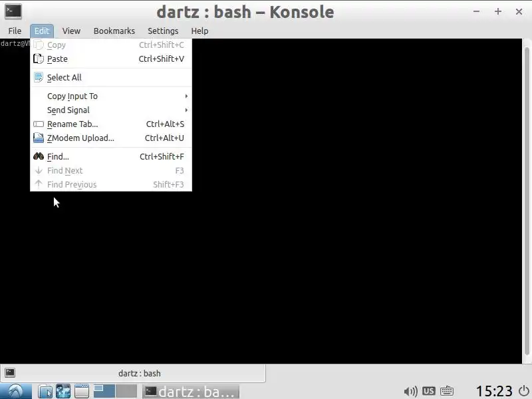Open the volume speaker tray icon

(410, 392)
